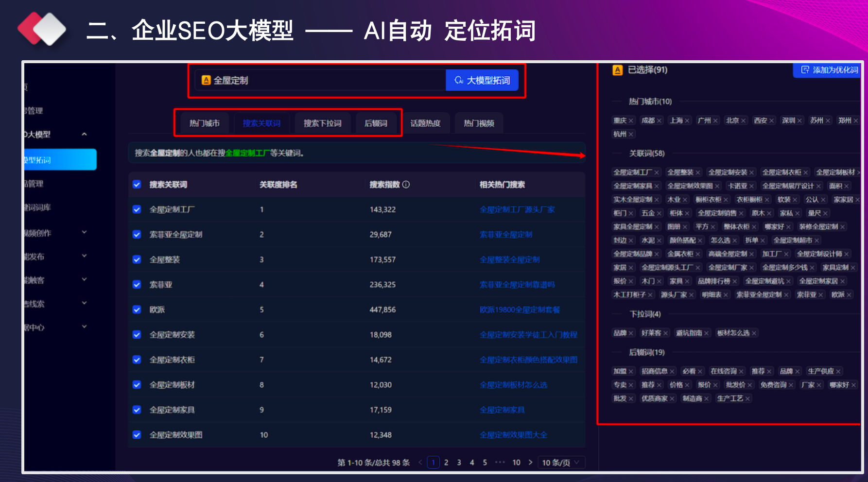Click the previous page arrow in pagination

coord(420,463)
